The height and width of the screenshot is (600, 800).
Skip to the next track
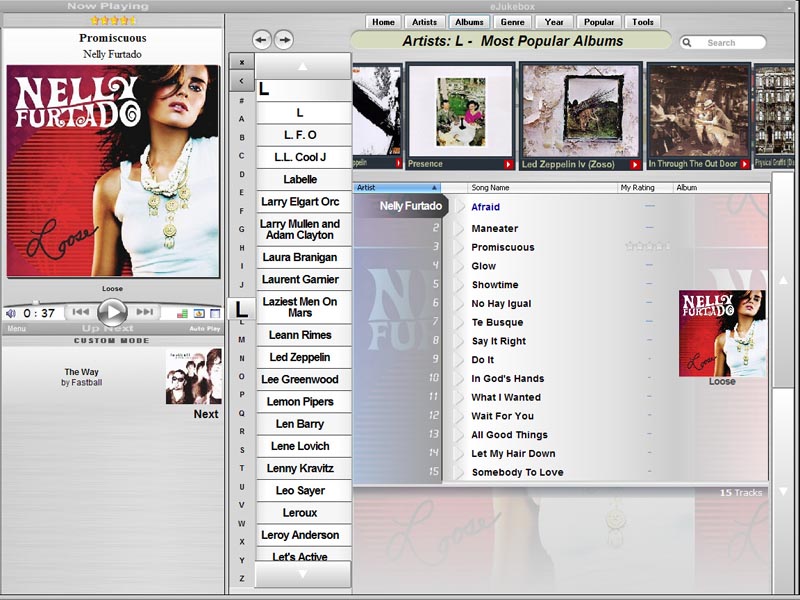coord(145,312)
